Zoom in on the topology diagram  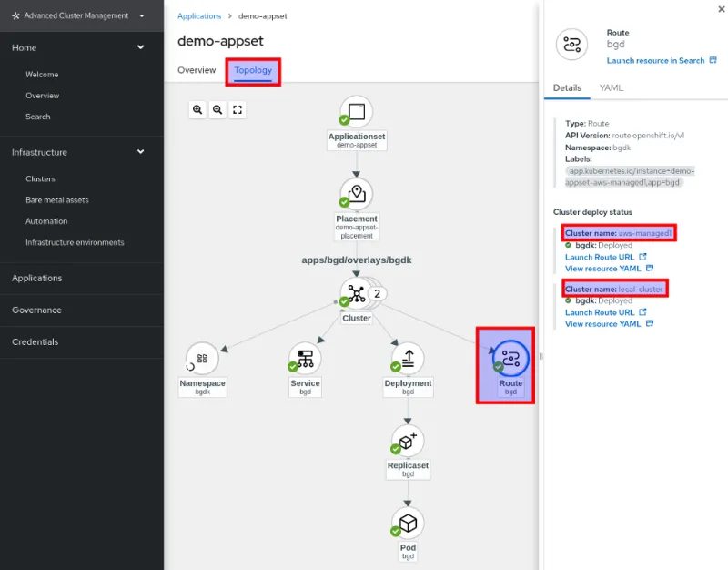click(x=197, y=109)
